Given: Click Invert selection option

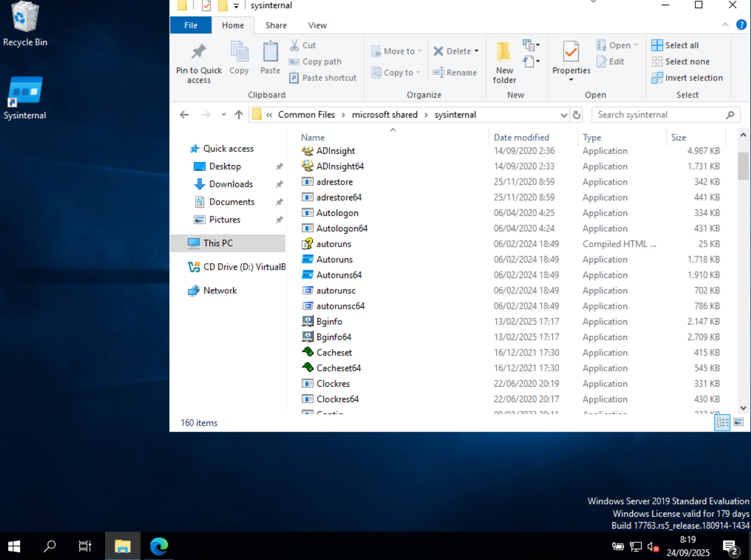Looking at the screenshot, I should (687, 77).
